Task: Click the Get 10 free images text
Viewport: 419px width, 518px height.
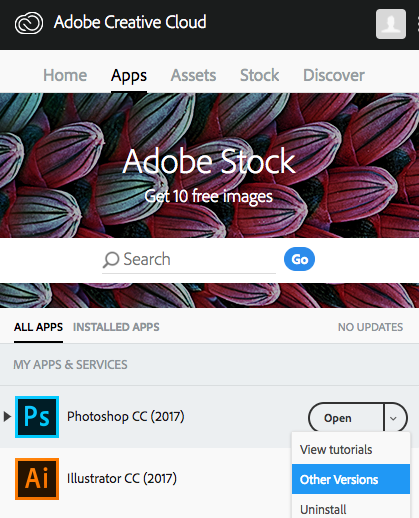Action: [x=209, y=196]
